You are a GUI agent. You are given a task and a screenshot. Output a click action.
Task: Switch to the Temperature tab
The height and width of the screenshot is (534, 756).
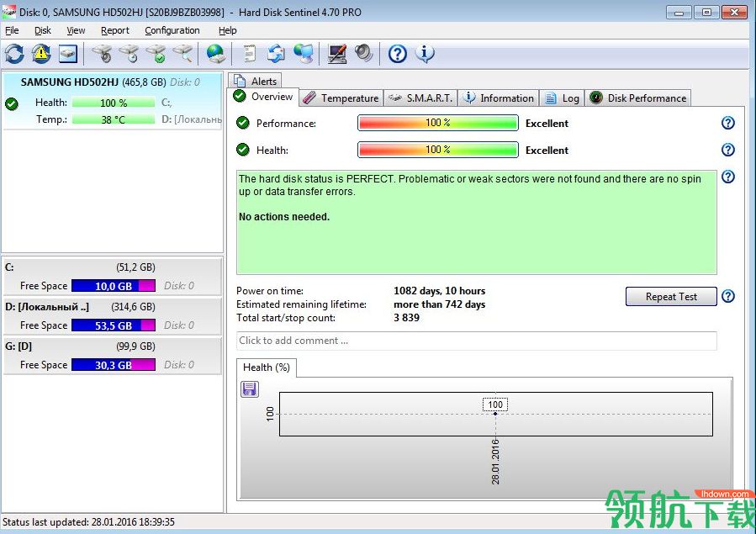click(x=341, y=98)
